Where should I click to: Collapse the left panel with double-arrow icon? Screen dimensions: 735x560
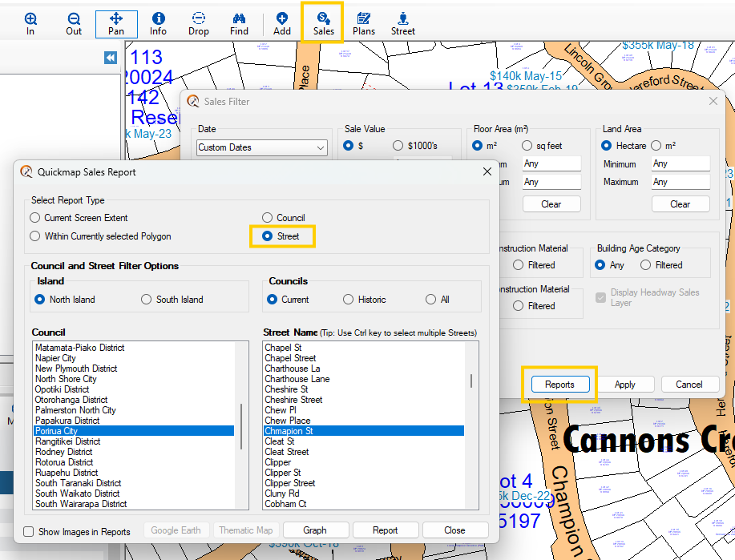pos(111,58)
